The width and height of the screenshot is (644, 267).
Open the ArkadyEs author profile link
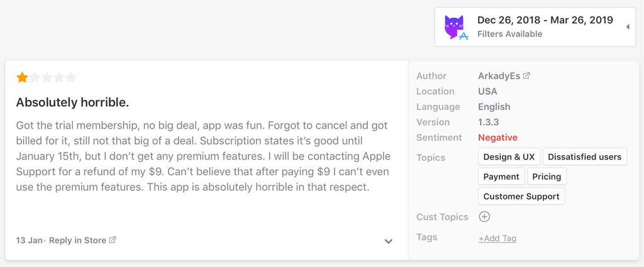click(499, 76)
